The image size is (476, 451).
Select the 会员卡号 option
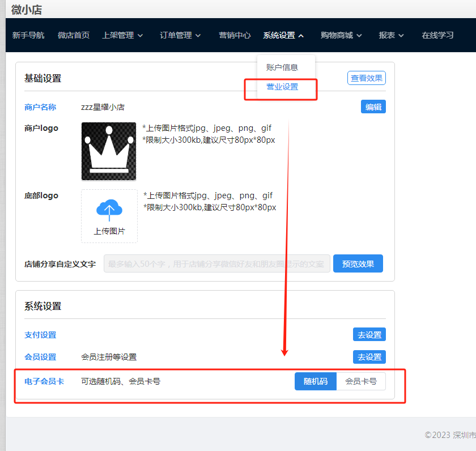(x=361, y=381)
